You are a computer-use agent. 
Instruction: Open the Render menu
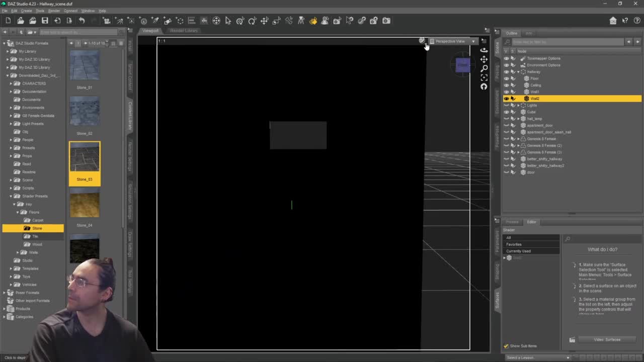[54, 11]
